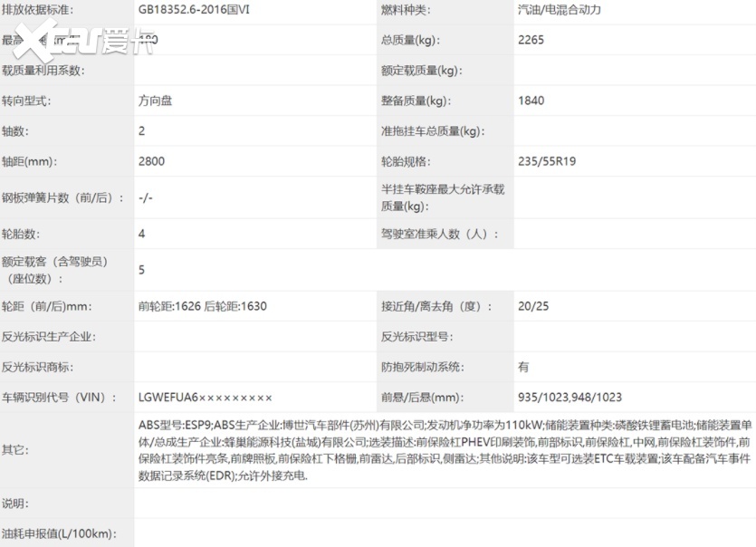756x547 pixels.
Task: Click the steering type value 方向盘
Action: click(x=155, y=101)
